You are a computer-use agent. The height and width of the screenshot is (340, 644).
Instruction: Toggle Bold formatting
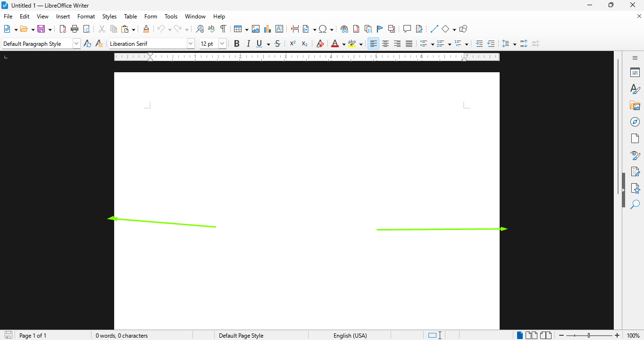click(x=237, y=43)
